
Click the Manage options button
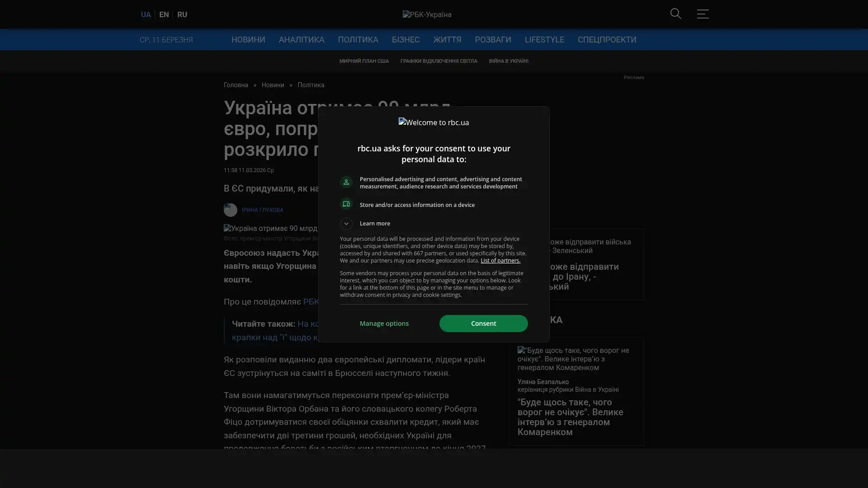tap(384, 324)
